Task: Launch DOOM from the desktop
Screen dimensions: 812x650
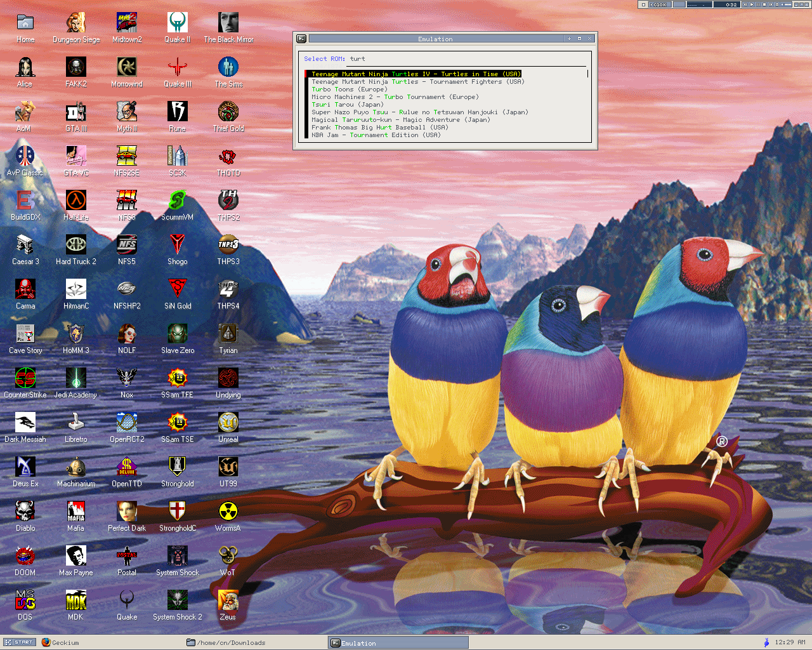Action: 25,560
